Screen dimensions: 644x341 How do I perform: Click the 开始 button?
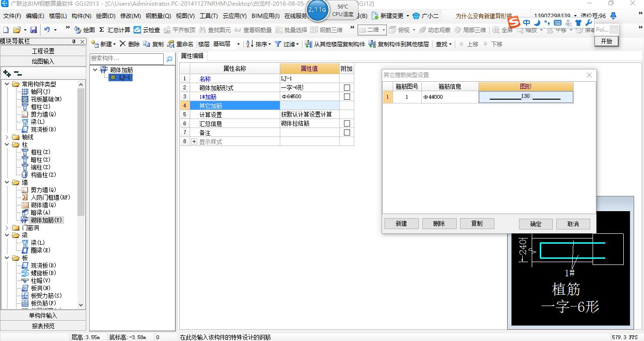pos(606,41)
